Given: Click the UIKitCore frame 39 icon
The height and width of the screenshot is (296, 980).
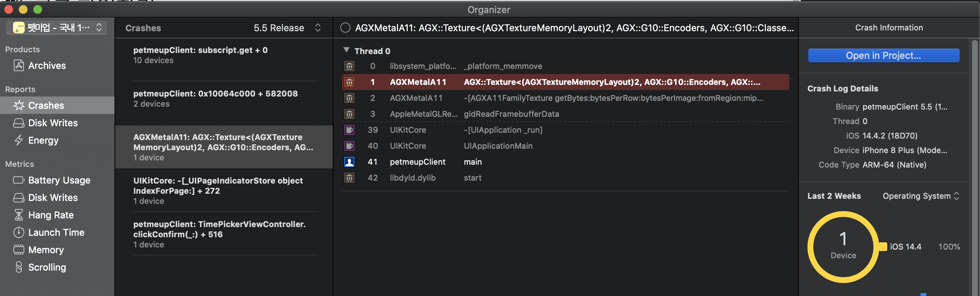Looking at the screenshot, I should click(x=349, y=130).
